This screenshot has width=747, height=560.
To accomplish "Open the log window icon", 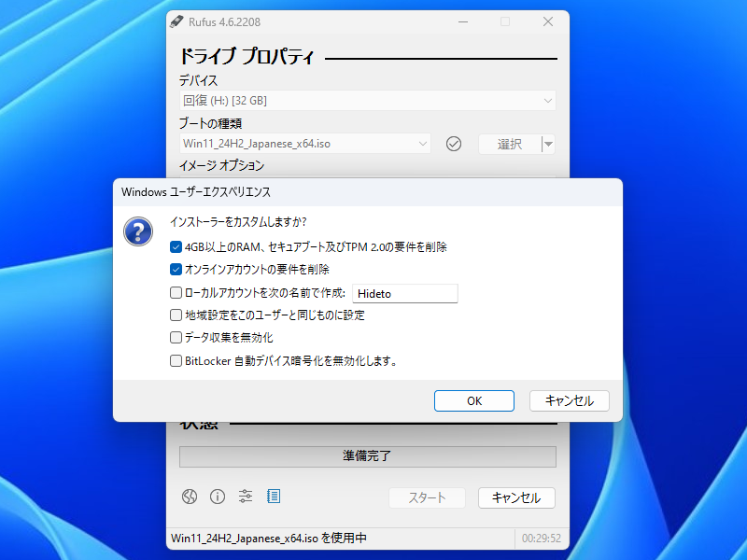I will [274, 496].
